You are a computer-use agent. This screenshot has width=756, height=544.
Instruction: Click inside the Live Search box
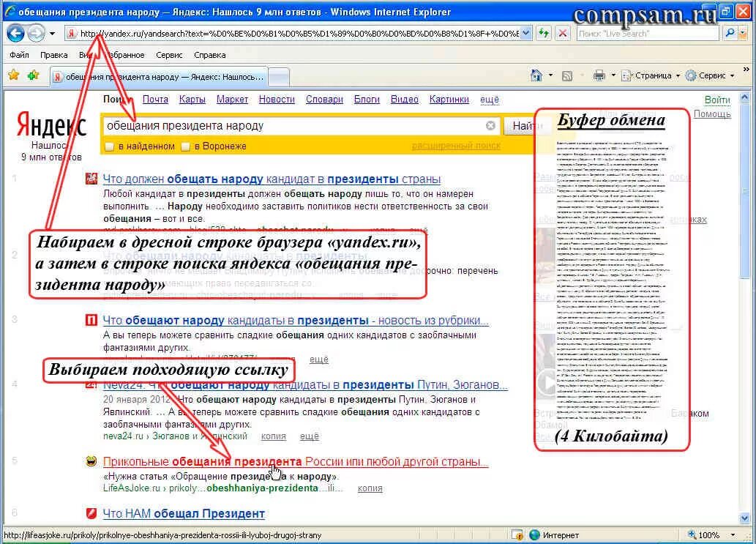pos(648,33)
